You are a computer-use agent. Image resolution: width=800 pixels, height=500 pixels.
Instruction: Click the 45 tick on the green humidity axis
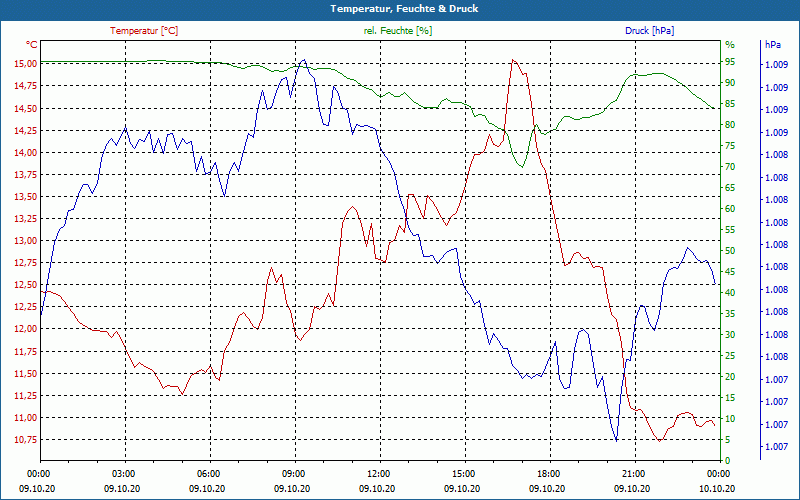730,272
